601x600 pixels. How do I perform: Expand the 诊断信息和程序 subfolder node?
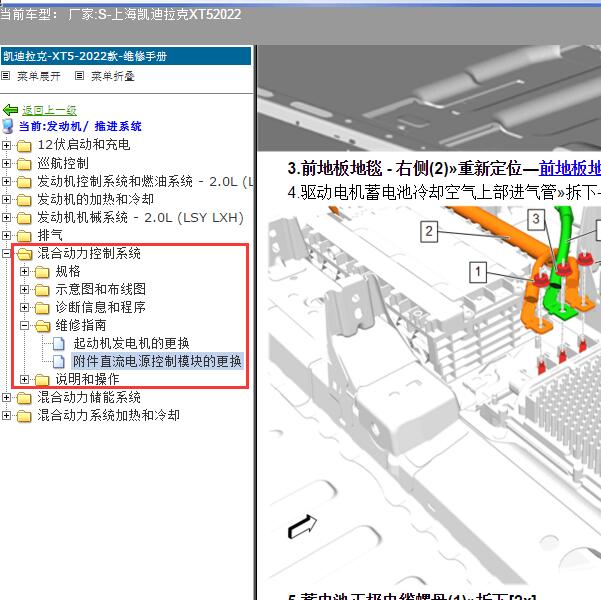[25, 307]
